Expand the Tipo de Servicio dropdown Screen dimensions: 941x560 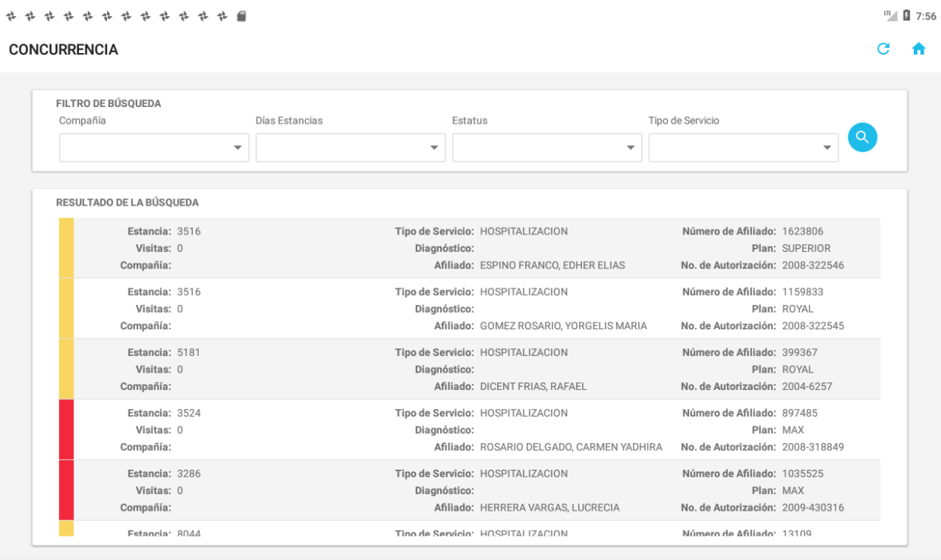coord(744,148)
